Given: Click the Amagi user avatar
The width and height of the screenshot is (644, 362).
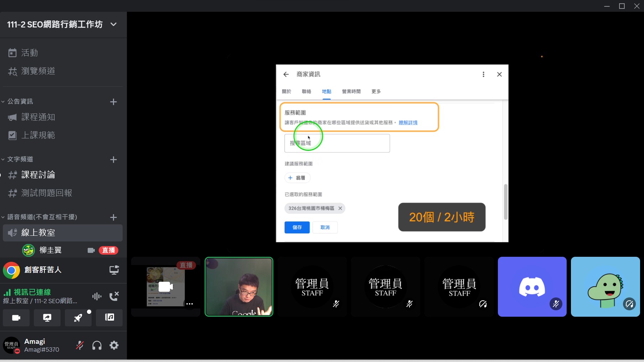Looking at the screenshot, I should coord(11,345).
